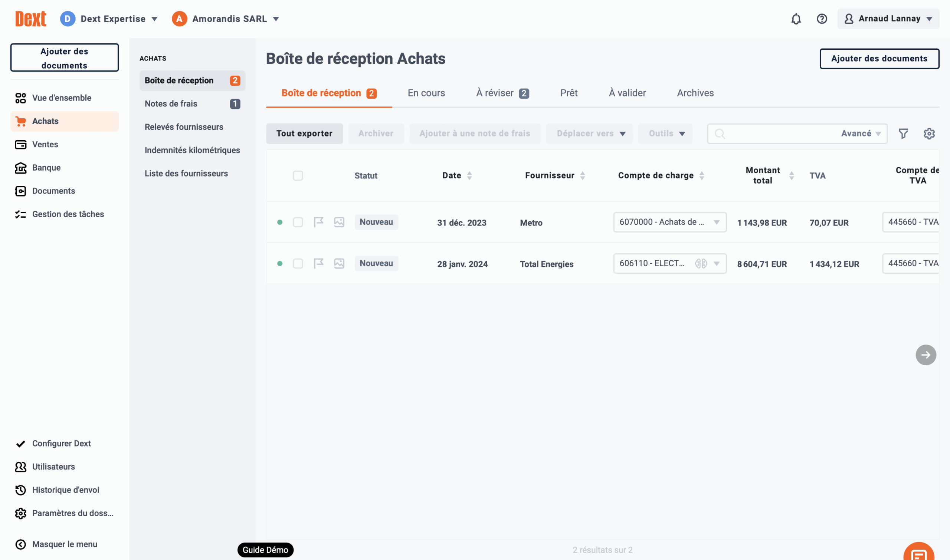Click the Vue d'ensemble dashboard icon
The width and height of the screenshot is (950, 560).
pyautogui.click(x=20, y=98)
